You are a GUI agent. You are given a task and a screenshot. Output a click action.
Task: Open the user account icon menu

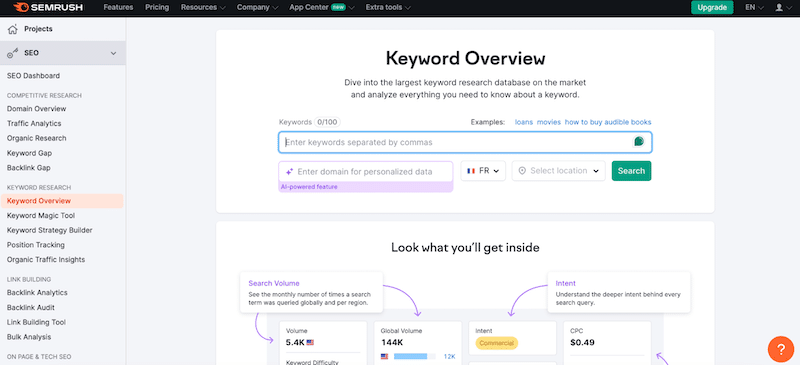(782, 8)
